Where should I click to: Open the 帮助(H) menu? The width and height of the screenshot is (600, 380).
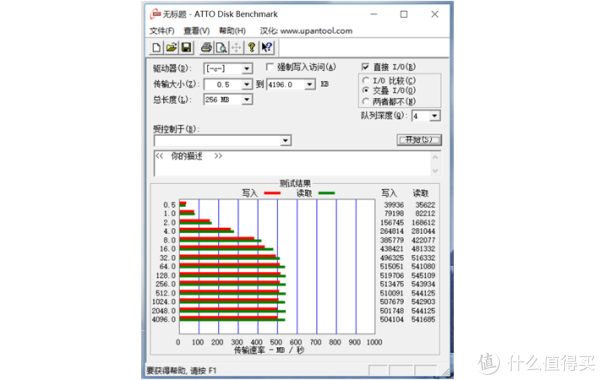[232, 31]
